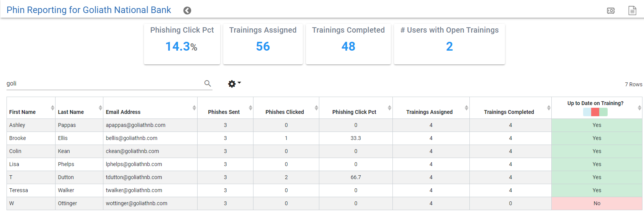This screenshot has width=644, height=214.
Task: Click email bellis@goliathnb.com
Action: click(x=132, y=138)
